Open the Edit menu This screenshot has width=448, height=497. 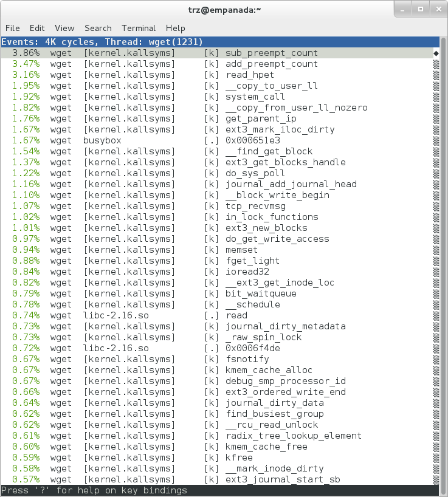37,28
